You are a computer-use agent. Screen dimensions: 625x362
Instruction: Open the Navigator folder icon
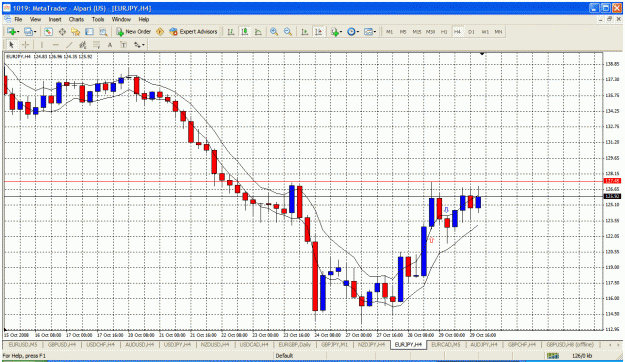pos(76,31)
